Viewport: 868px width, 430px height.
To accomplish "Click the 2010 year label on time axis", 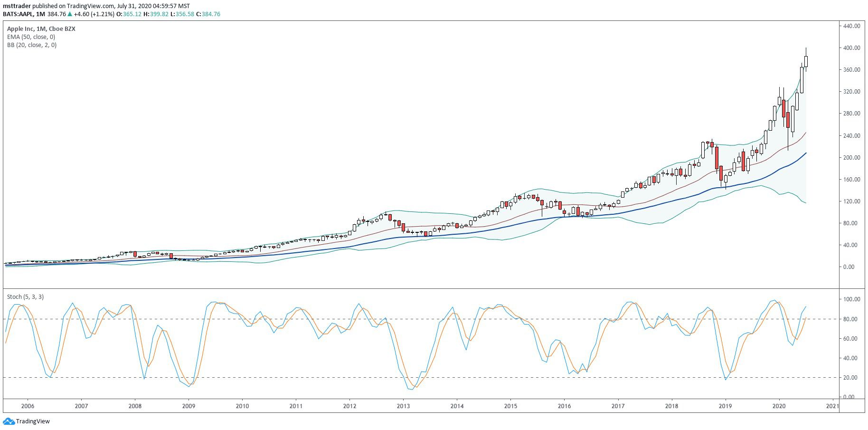I will (242, 406).
